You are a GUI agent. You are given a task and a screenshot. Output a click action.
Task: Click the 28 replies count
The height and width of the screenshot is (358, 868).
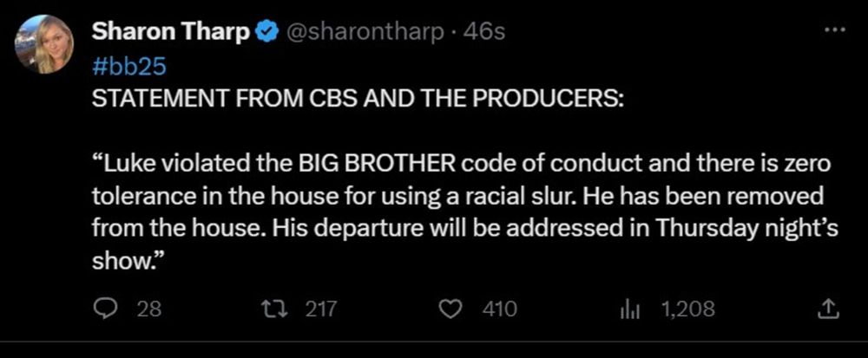click(149, 309)
